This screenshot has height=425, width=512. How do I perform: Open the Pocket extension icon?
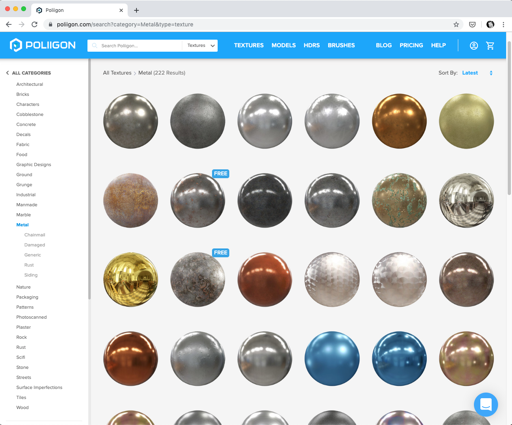tap(472, 24)
